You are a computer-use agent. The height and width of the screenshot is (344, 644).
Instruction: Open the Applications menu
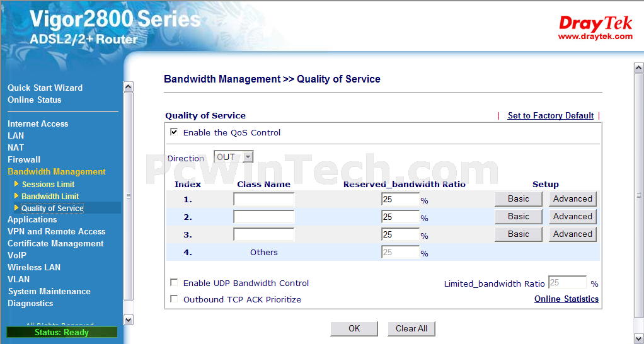tap(32, 220)
